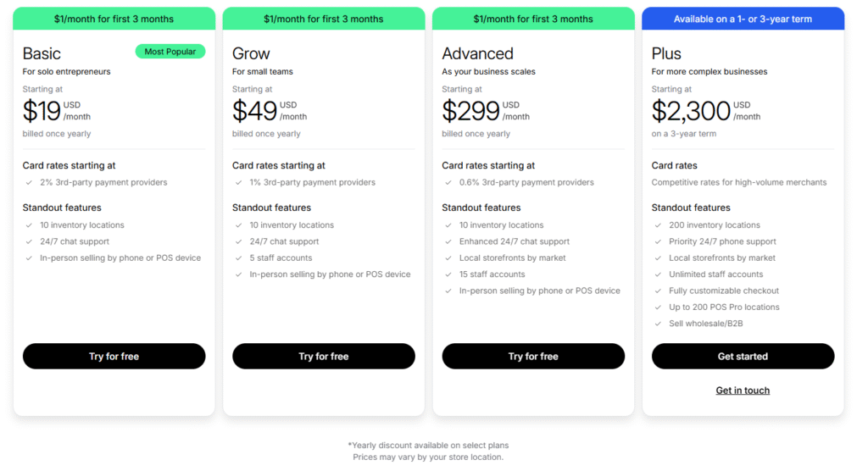Click checkmark next to "Unlimited staff accounts"
The image size is (868, 471).
pyautogui.click(x=658, y=274)
